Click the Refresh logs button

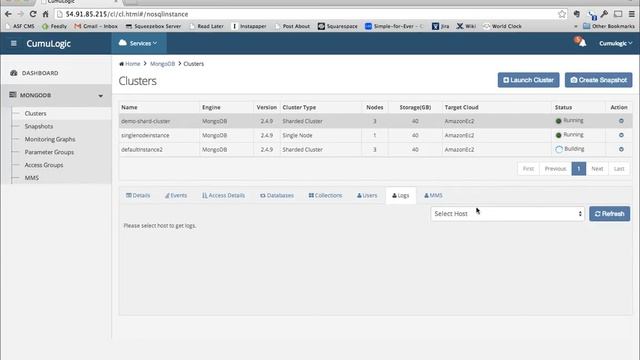click(609, 213)
